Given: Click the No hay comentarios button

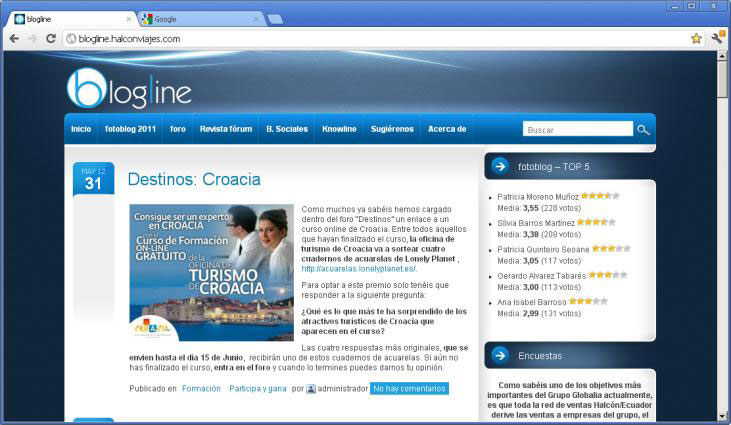Looking at the screenshot, I should click(409, 389).
